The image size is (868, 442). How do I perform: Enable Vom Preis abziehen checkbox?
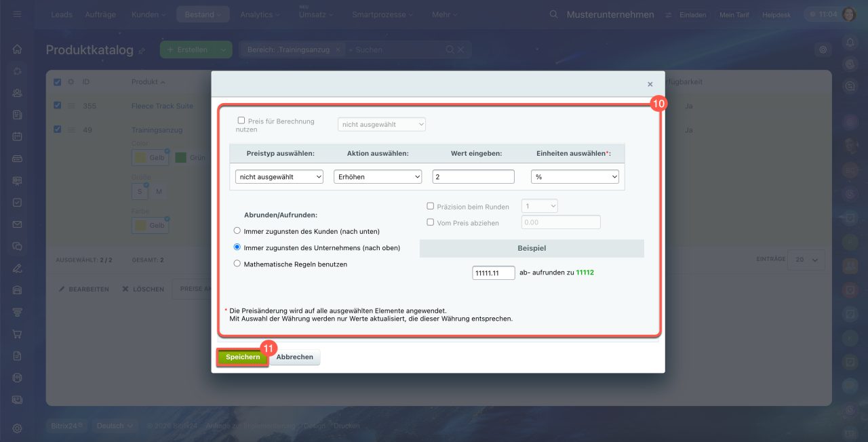[430, 222]
